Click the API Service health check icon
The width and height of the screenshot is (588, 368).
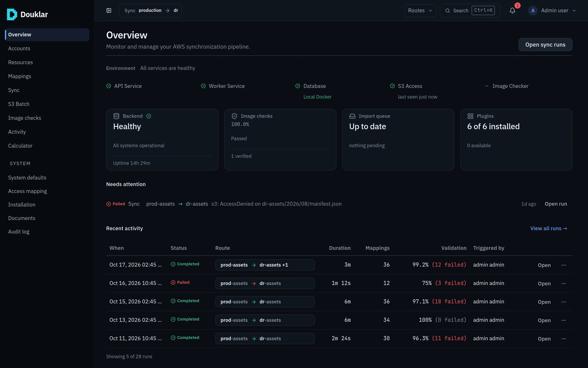[109, 86]
